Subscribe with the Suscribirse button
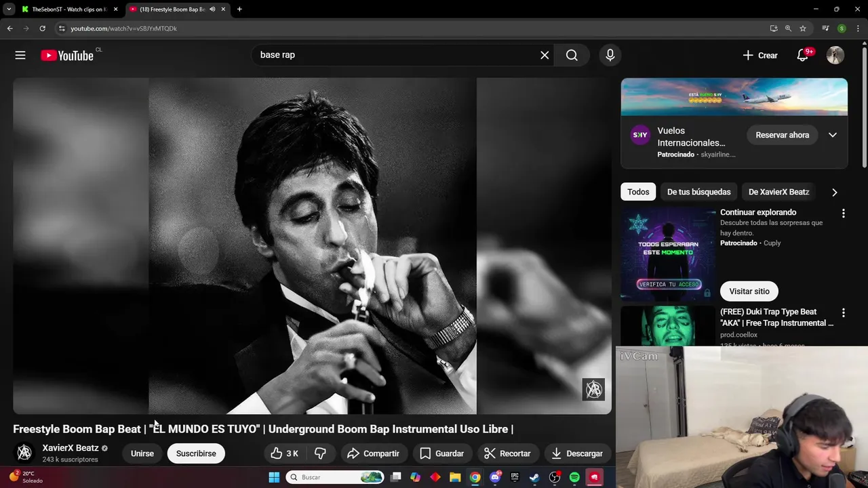The height and width of the screenshot is (488, 868). (196, 453)
